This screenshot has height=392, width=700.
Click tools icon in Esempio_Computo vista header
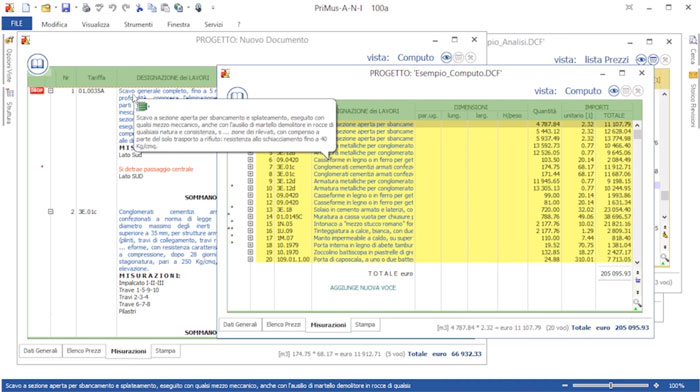[638, 91]
